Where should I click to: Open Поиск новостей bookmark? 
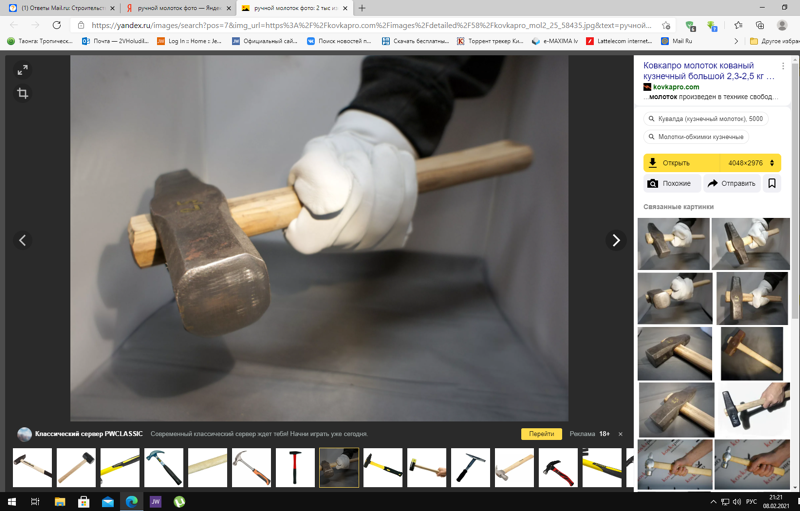click(339, 41)
